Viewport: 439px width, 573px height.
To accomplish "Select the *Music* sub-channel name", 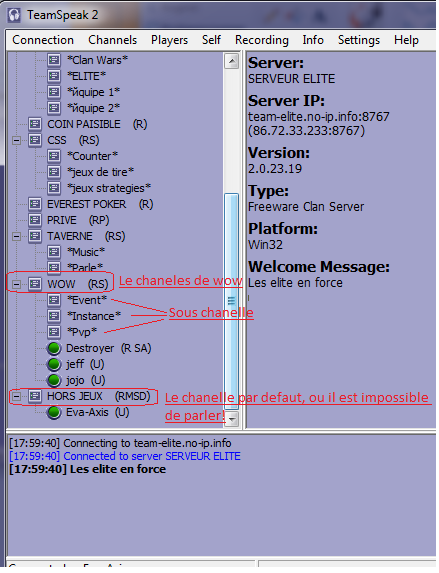I will coord(86,252).
